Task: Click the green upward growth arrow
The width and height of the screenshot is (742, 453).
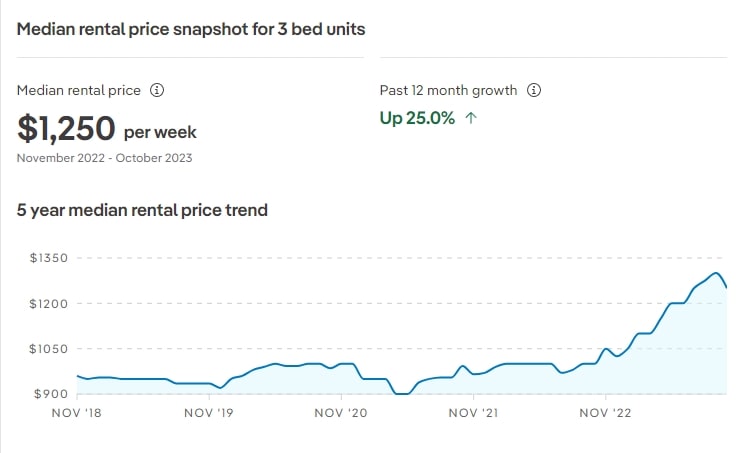Action: [x=471, y=118]
